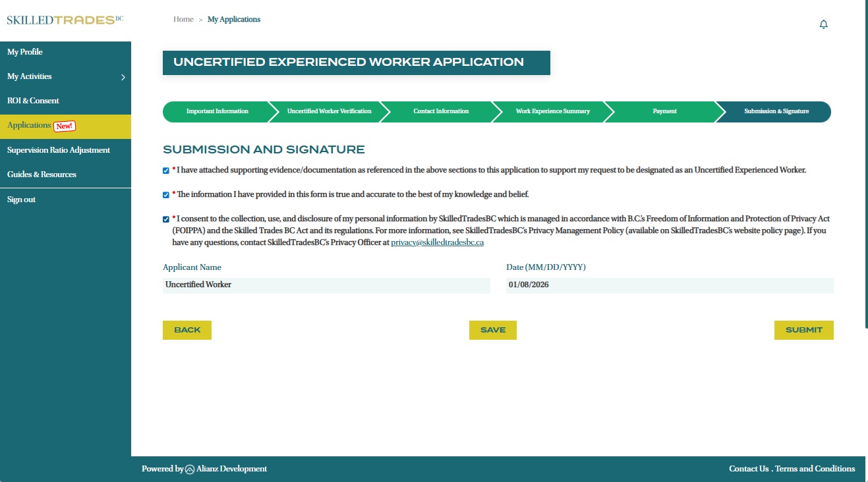Viewport: 868px width, 482px height.
Task: Open Guides & Resources in the sidebar
Action: 42,174
